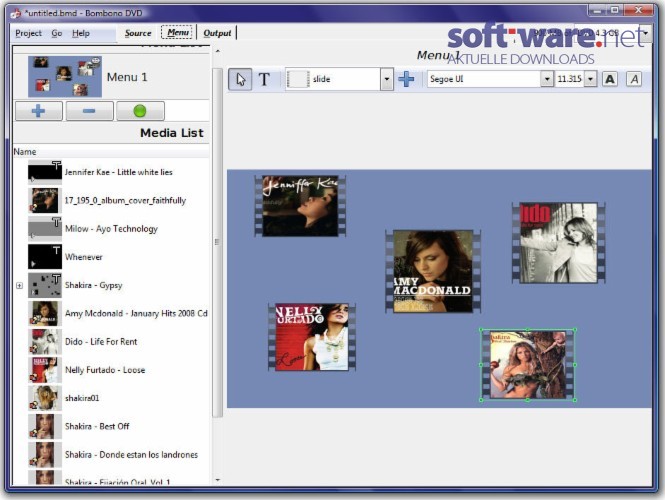Click the media list vertical scrollbar
This screenshot has height=500, width=665.
tap(217, 243)
